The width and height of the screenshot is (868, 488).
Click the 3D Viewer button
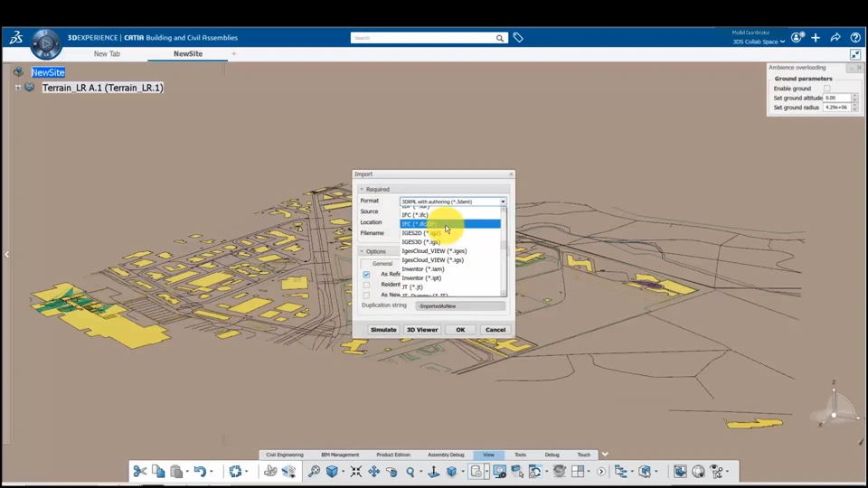pyautogui.click(x=422, y=330)
